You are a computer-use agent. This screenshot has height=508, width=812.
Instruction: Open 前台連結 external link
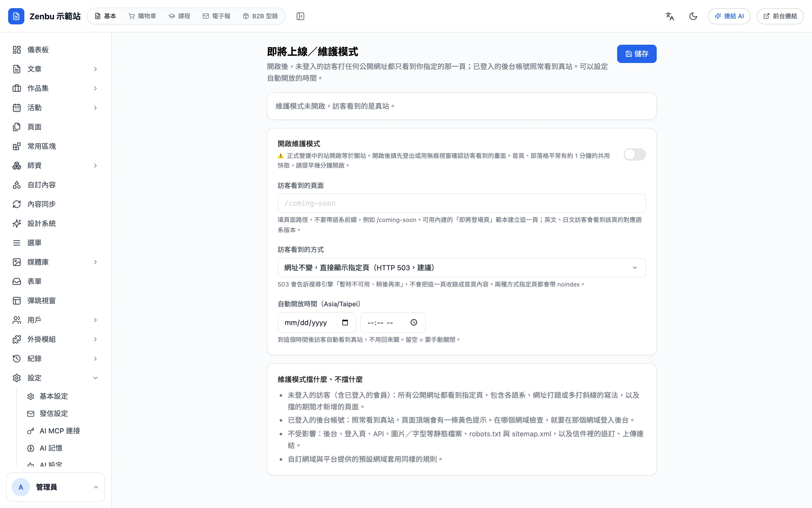click(780, 16)
